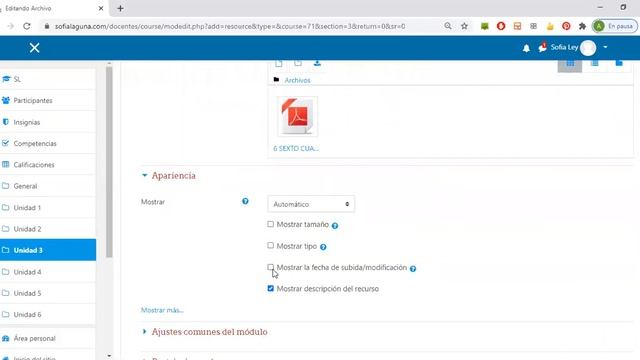The height and width of the screenshot is (360, 640).
Task: Click the browser address bar URL
Action: point(230,26)
